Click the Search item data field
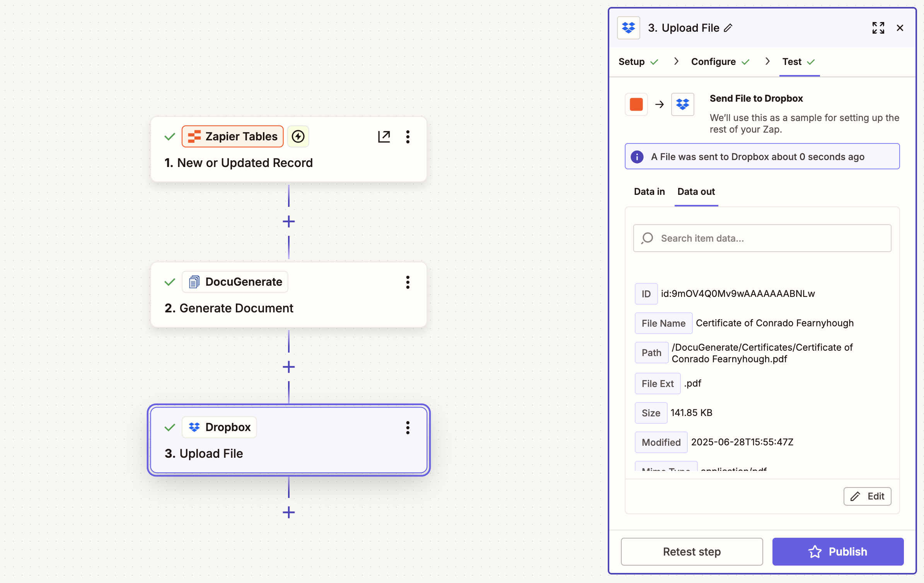 click(762, 238)
